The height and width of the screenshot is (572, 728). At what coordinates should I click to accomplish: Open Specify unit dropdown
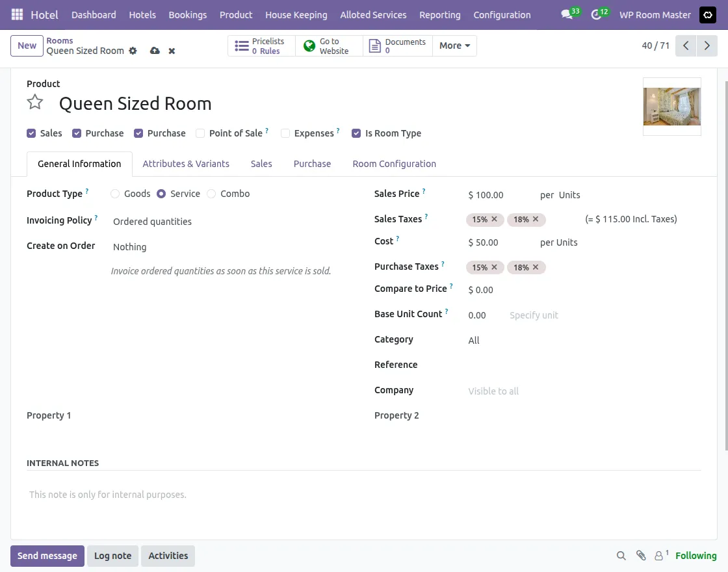point(534,315)
